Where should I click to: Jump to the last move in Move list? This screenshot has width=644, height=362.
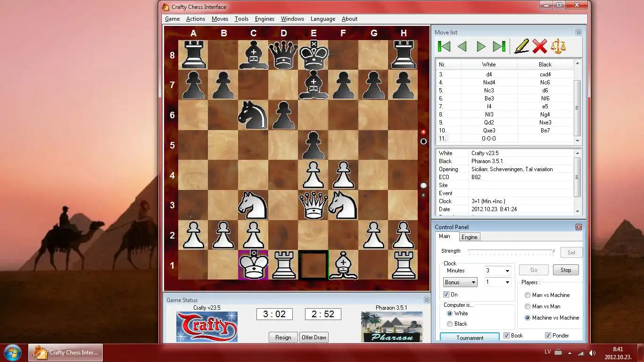tap(499, 46)
